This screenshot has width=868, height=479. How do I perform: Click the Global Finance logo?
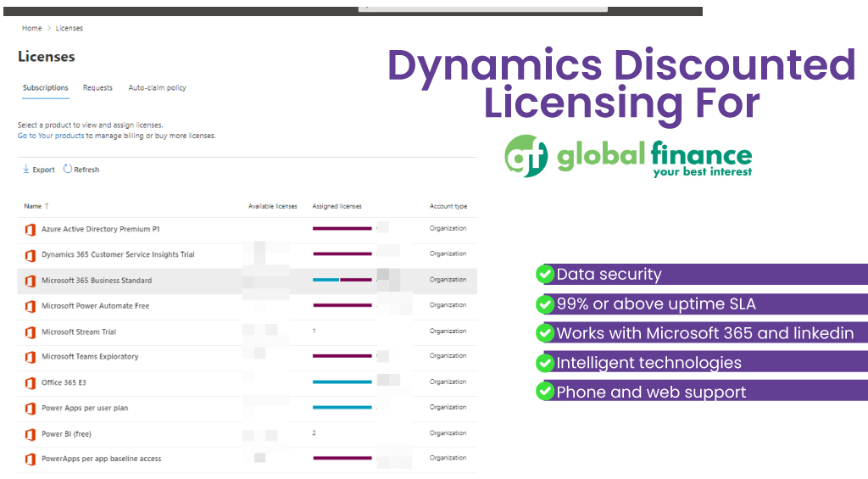click(627, 157)
